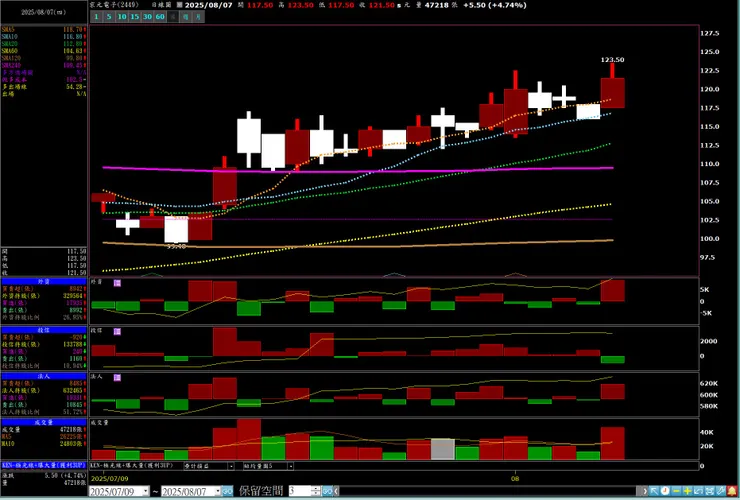
Task: Click the 投信 blue panel header
Action: pos(44,331)
